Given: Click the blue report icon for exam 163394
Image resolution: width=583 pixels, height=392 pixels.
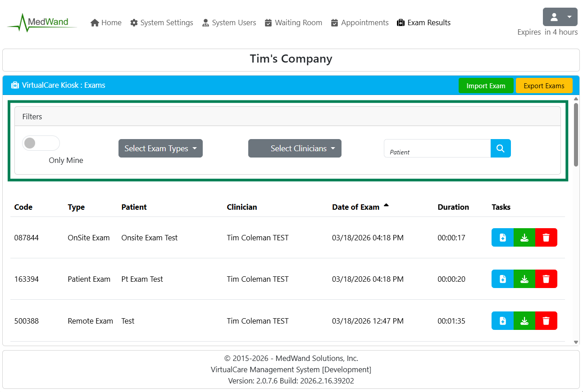Looking at the screenshot, I should pos(502,279).
